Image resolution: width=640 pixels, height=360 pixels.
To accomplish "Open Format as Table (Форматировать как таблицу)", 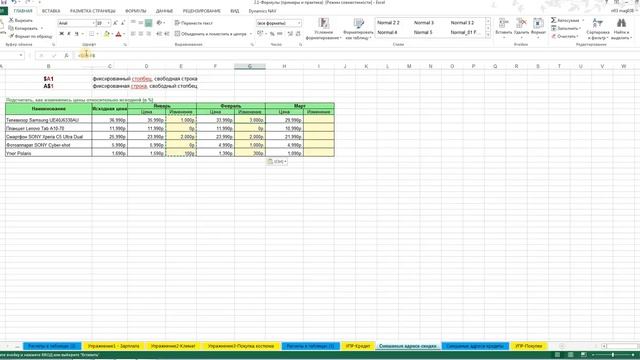I will pos(358,29).
